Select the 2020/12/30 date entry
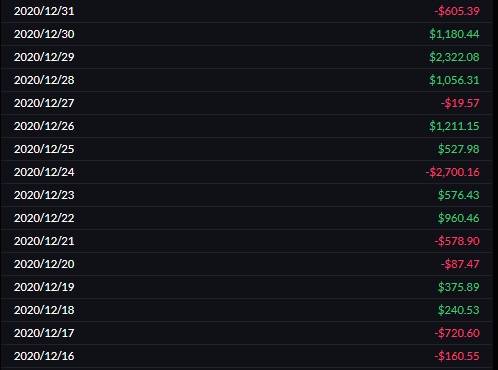The height and width of the screenshot is (370, 498). (x=44, y=34)
